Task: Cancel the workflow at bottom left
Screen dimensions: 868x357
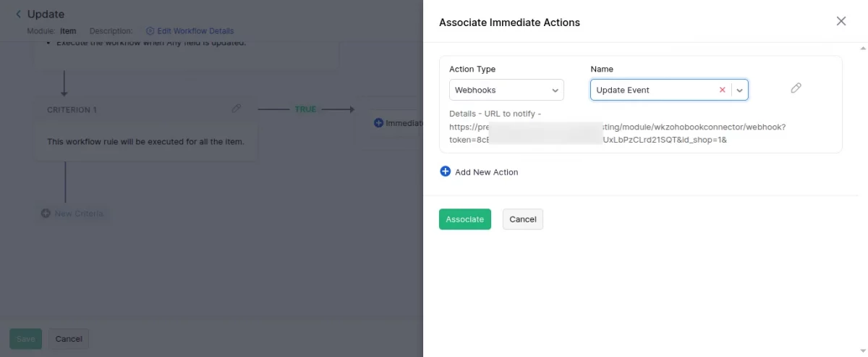Action: (69, 339)
